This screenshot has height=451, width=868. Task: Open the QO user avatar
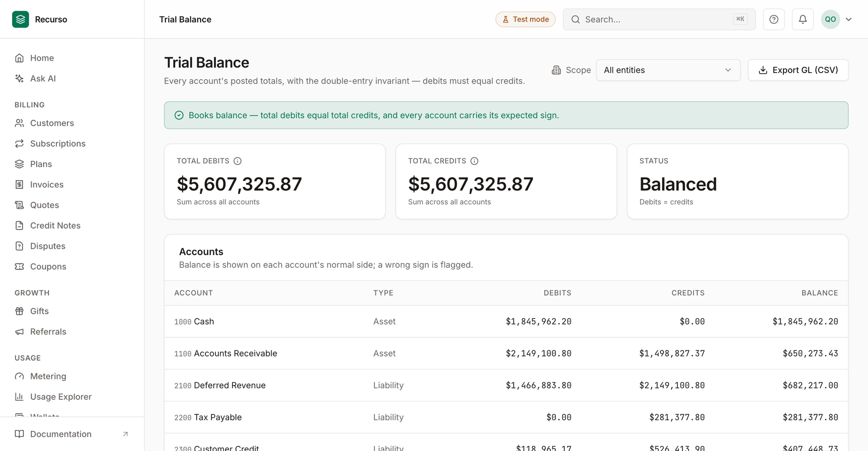click(x=830, y=20)
